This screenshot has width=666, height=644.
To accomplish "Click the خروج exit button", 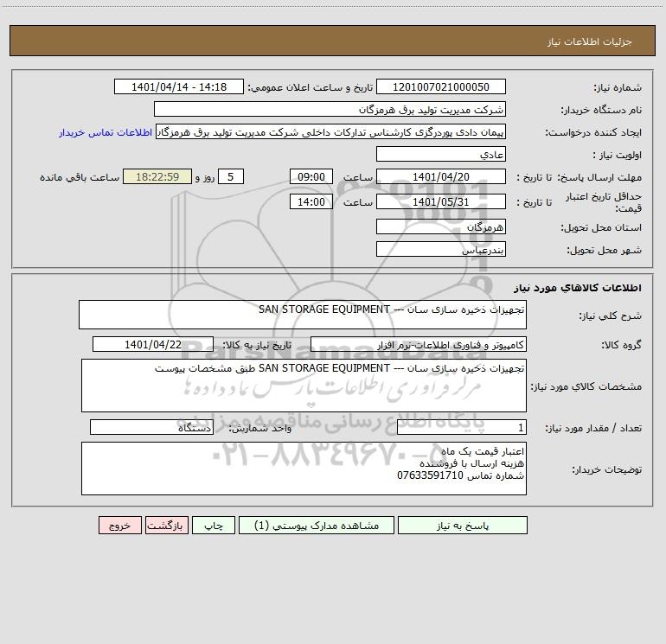I will coord(119,526).
